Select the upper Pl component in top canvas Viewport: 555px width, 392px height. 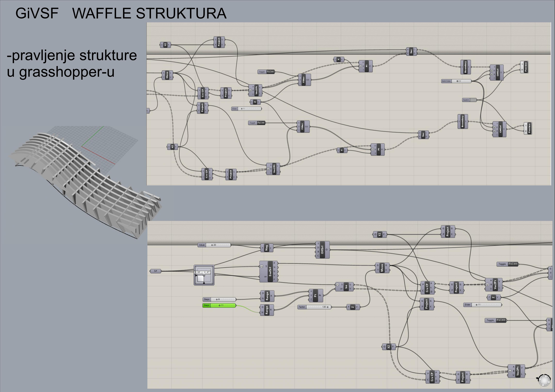pos(366,66)
